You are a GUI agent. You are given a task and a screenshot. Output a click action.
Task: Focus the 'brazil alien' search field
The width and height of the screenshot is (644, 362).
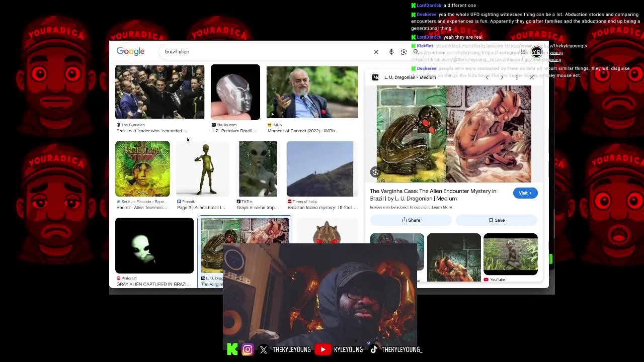click(x=267, y=52)
